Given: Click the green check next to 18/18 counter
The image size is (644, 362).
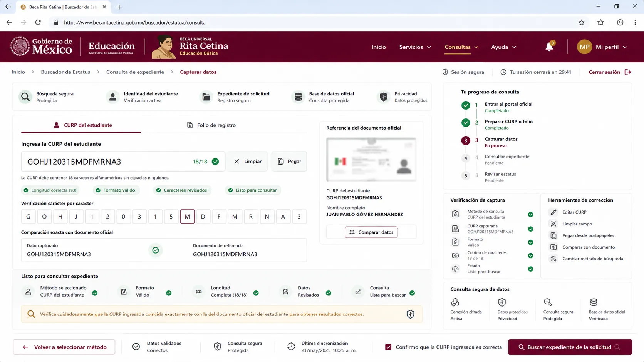Looking at the screenshot, I should (x=215, y=162).
